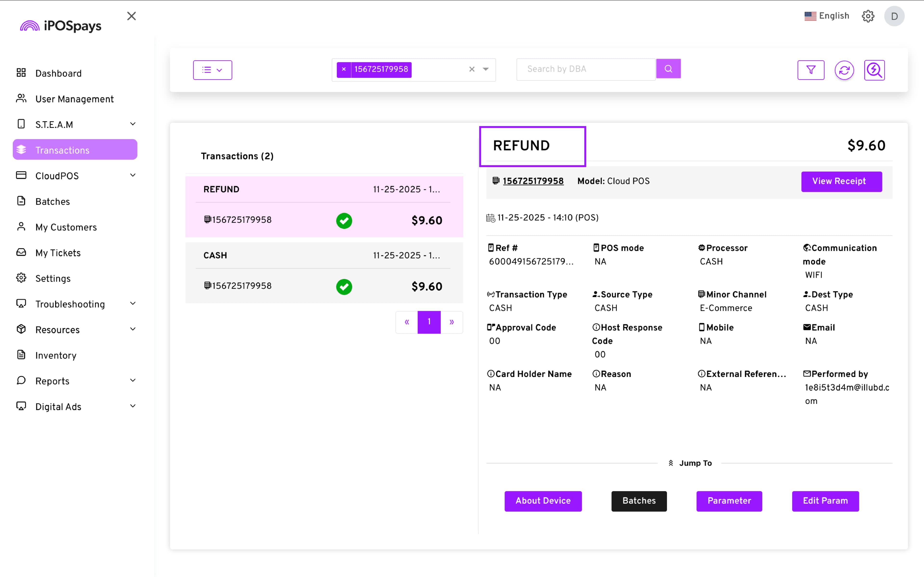Image resolution: width=924 pixels, height=577 pixels.
Task: Open the list view dropdown button
Action: pos(212,70)
